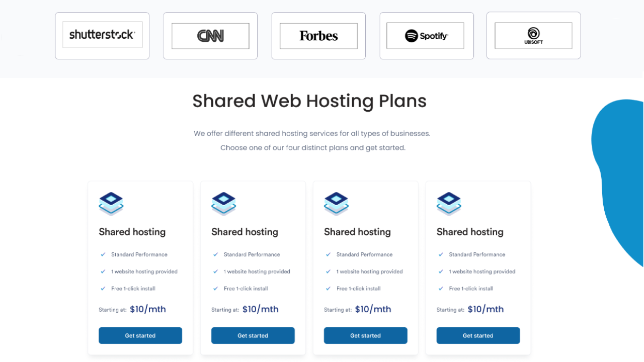
Task: Click the first plan's stacked layers icon
Action: 111,203
